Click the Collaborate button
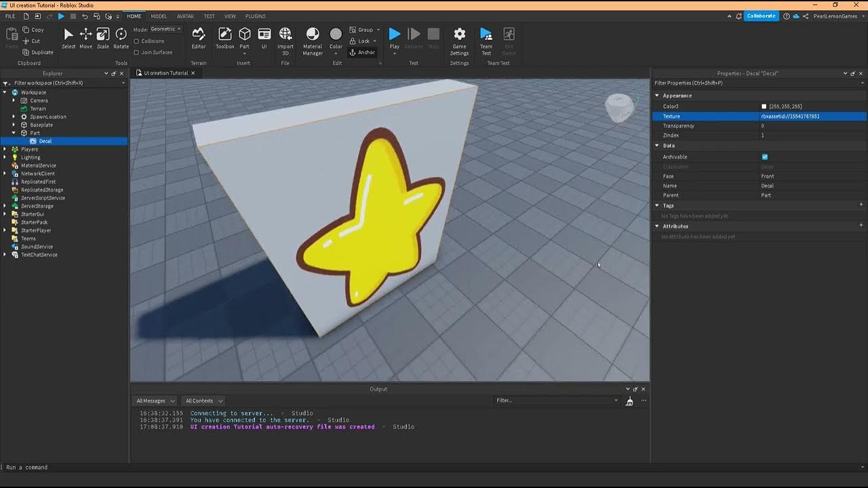 pyautogui.click(x=761, y=16)
